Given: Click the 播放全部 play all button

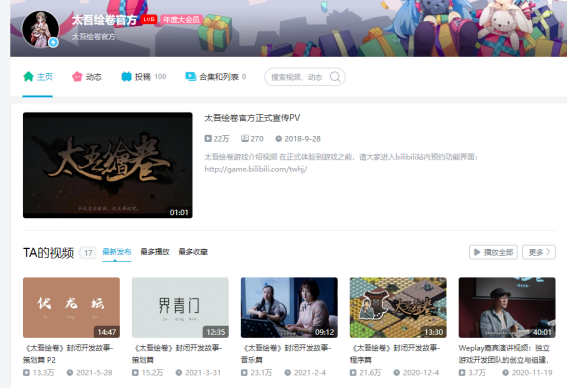Looking at the screenshot, I should click(493, 252).
